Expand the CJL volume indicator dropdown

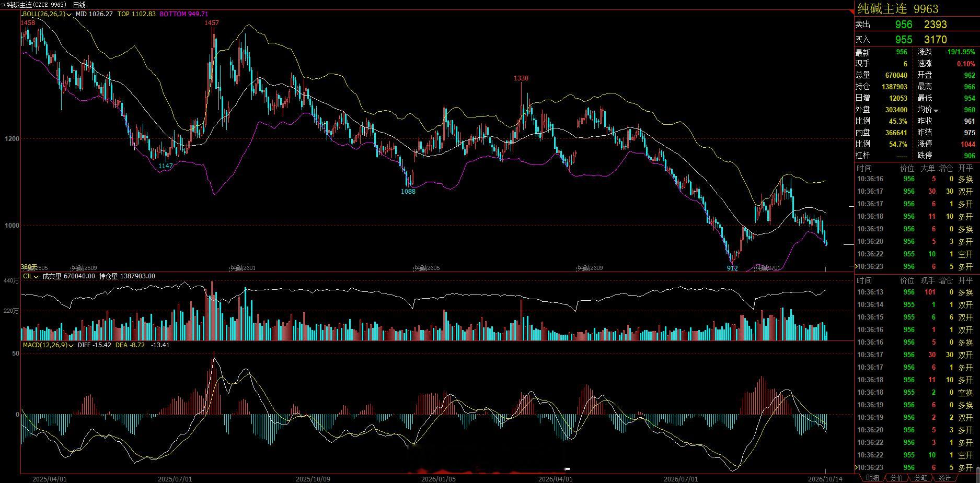coord(36,277)
